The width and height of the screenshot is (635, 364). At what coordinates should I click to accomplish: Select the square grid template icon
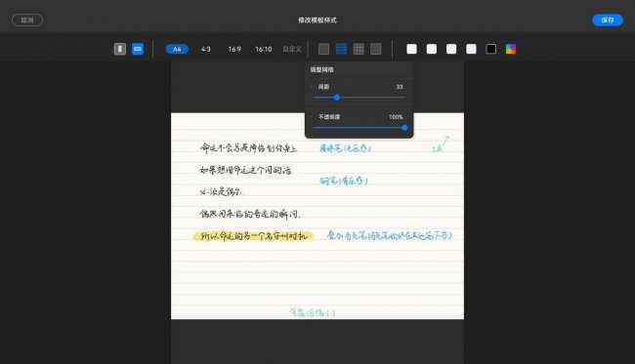359,49
